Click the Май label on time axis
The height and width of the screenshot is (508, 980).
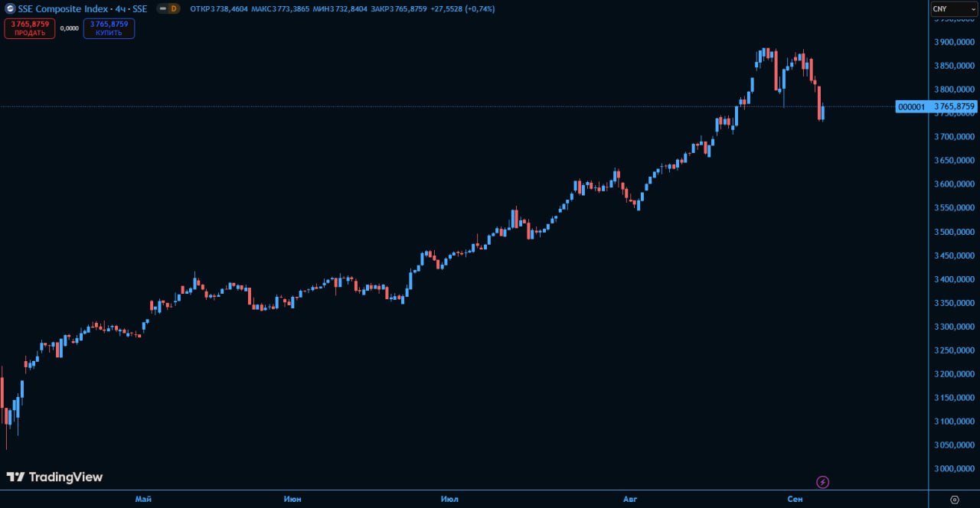143,499
